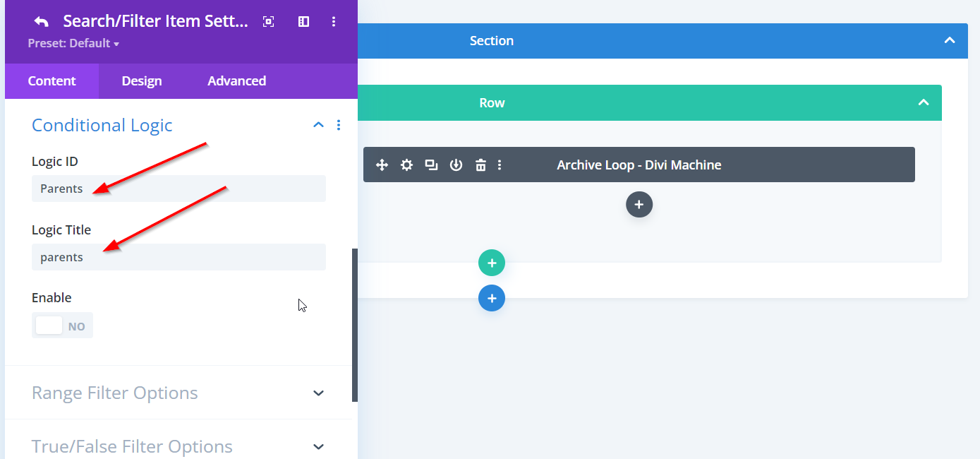The height and width of the screenshot is (459, 980).
Task: Switch to the Advanced tab
Action: click(x=236, y=81)
